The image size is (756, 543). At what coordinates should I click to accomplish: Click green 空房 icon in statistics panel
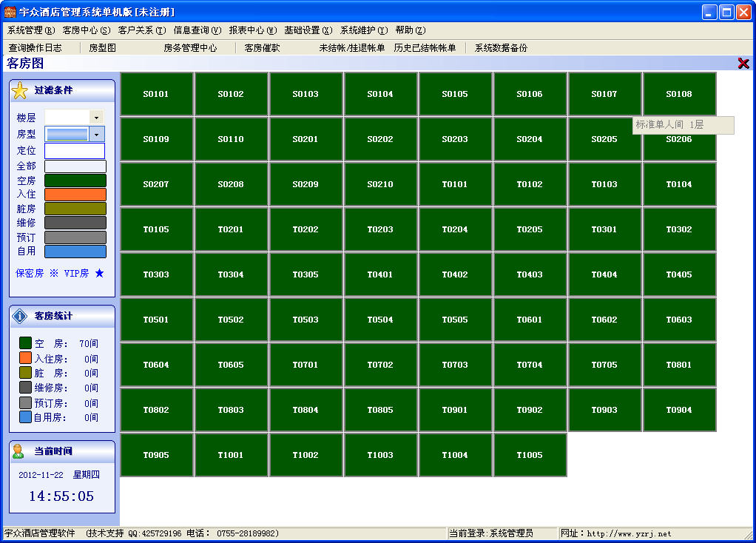point(25,343)
